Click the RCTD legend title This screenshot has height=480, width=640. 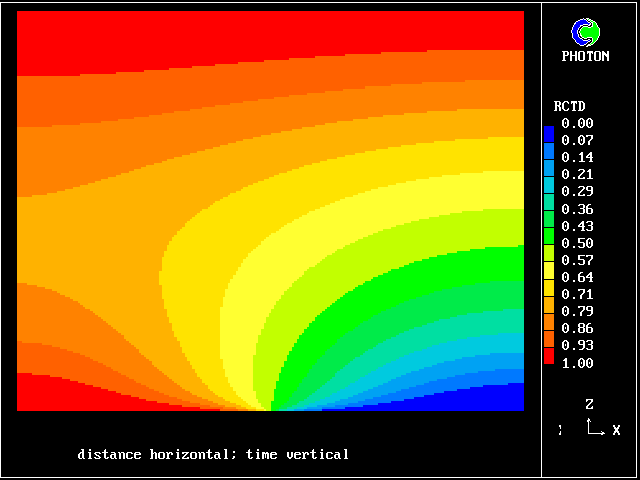pyautogui.click(x=569, y=106)
